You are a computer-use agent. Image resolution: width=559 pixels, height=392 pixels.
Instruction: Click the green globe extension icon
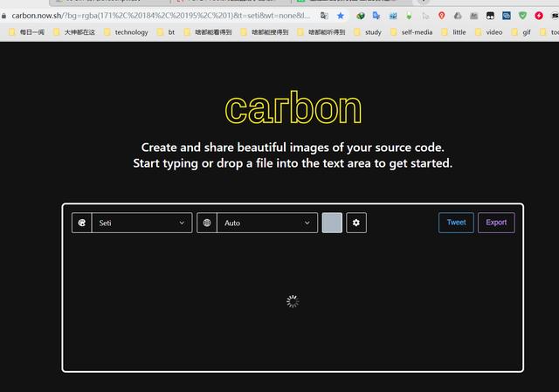[361, 16]
